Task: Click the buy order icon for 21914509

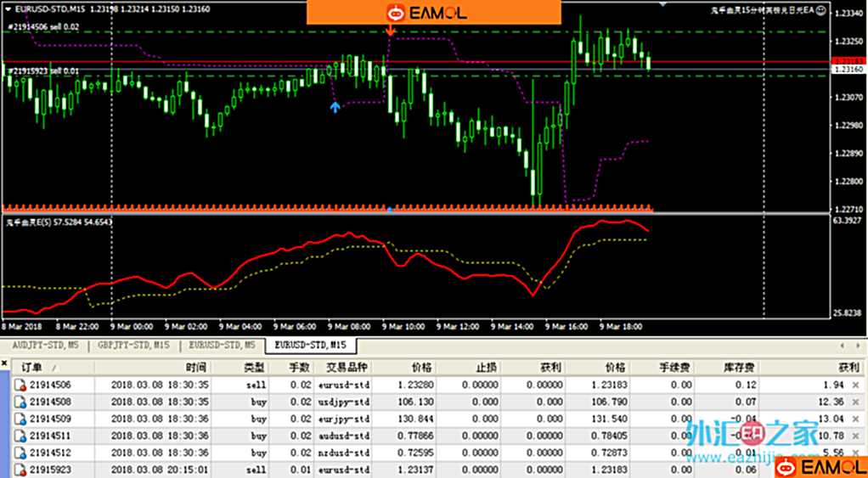Action: 20,419
